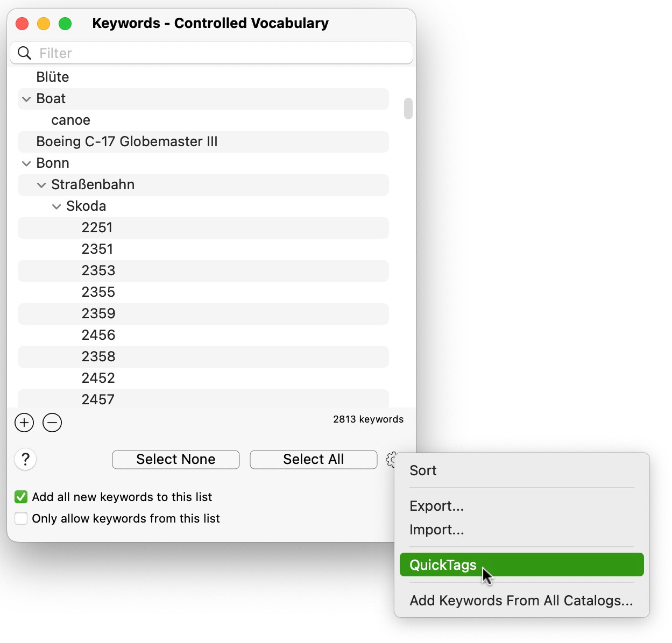Image resolution: width=672 pixels, height=643 pixels.
Task: Choose QuickTags from the action menu
Action: (x=443, y=565)
